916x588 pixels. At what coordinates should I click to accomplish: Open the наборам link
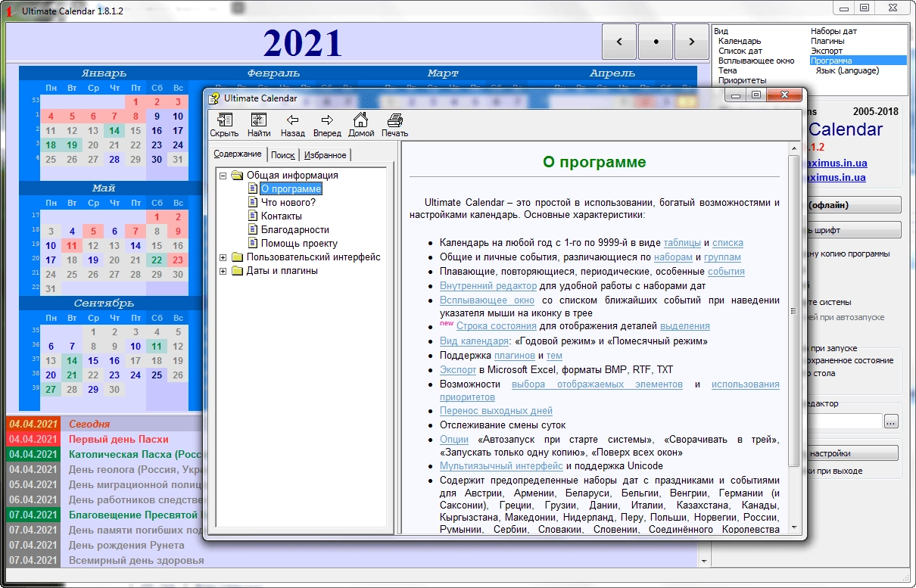(673, 257)
